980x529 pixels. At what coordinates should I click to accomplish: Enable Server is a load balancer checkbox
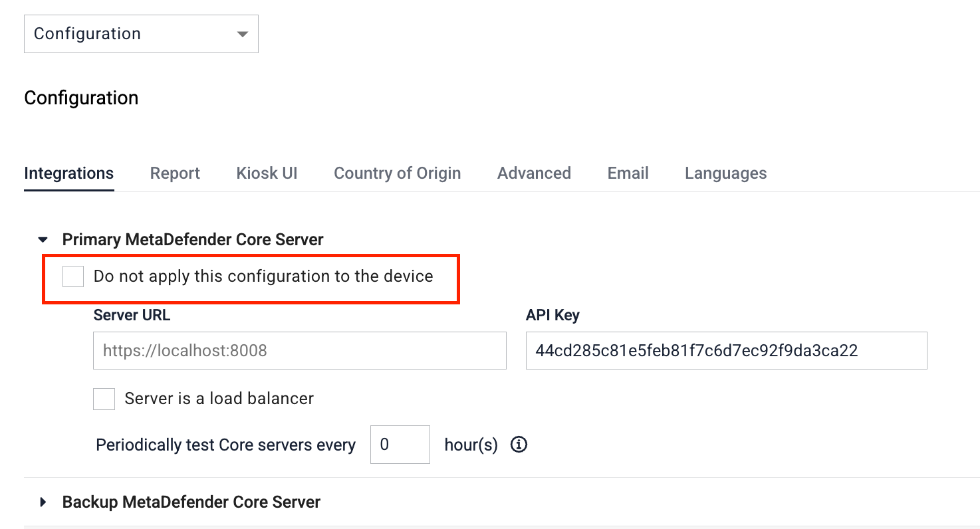pos(104,399)
